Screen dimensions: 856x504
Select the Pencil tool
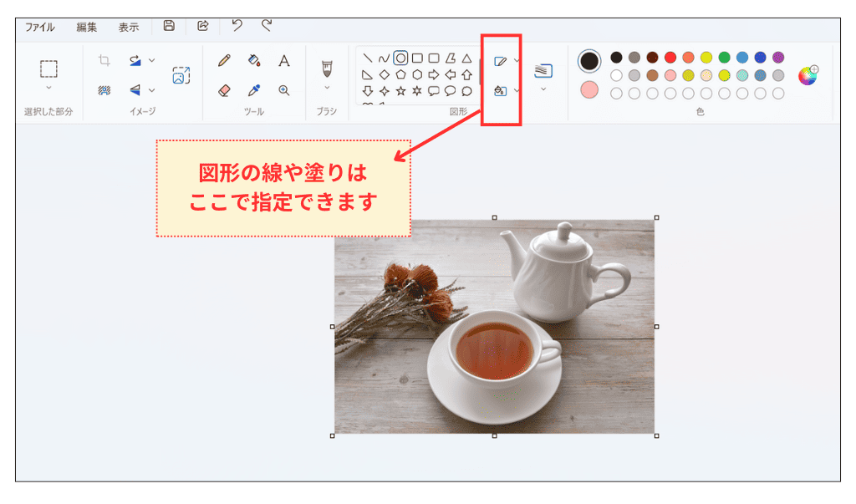pos(223,60)
